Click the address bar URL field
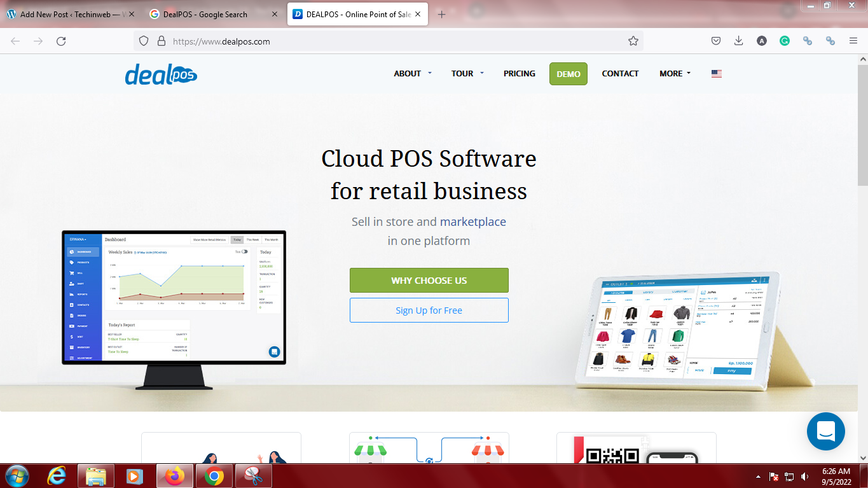 (388, 41)
